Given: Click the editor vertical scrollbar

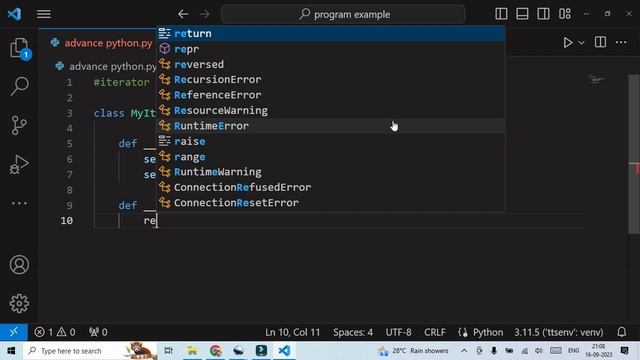Looking at the screenshot, I should point(633,154).
